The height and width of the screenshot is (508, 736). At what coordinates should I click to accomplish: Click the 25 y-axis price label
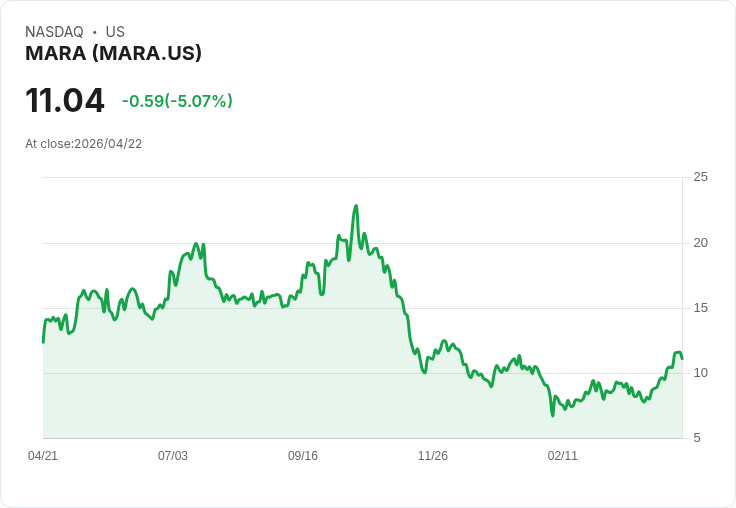pos(700,177)
